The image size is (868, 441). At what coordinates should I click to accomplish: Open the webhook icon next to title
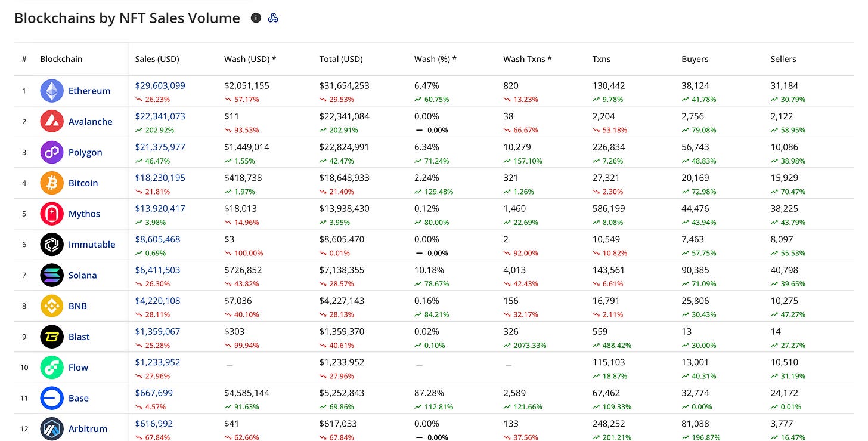click(x=273, y=18)
